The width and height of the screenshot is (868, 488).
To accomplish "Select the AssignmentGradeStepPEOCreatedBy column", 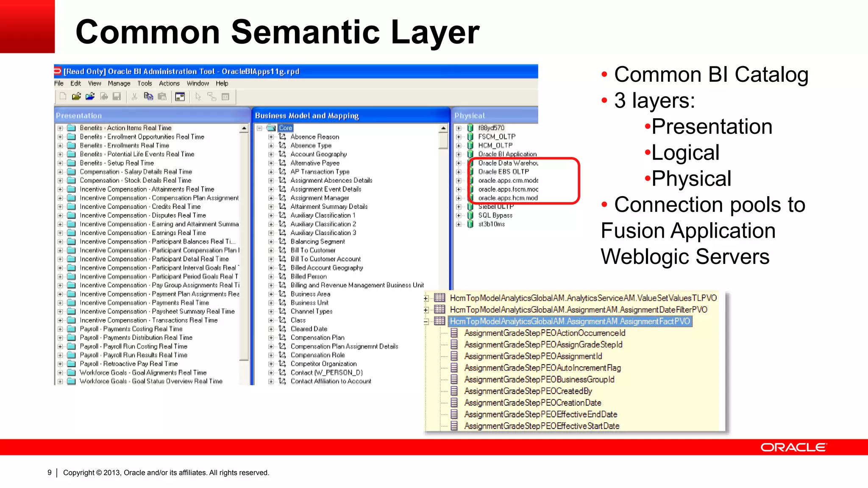I will point(528,391).
